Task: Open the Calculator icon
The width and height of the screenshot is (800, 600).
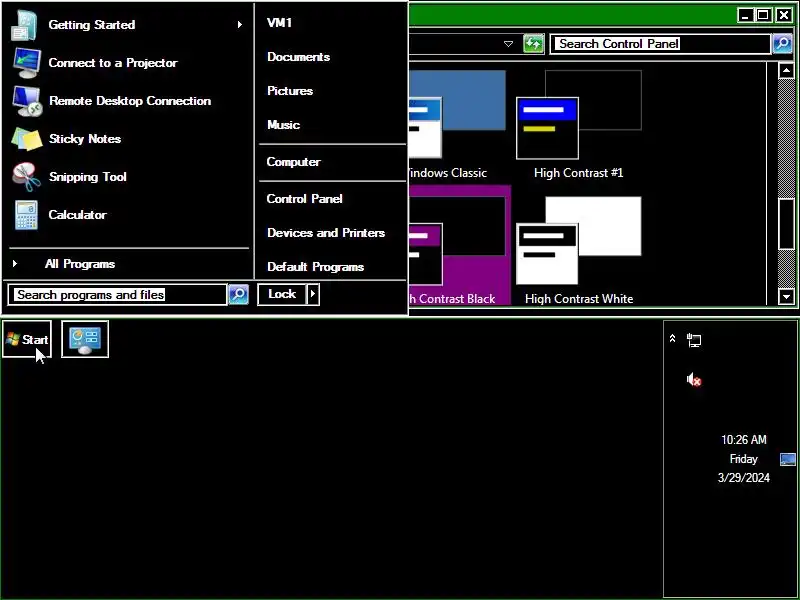Action: click(x=26, y=215)
